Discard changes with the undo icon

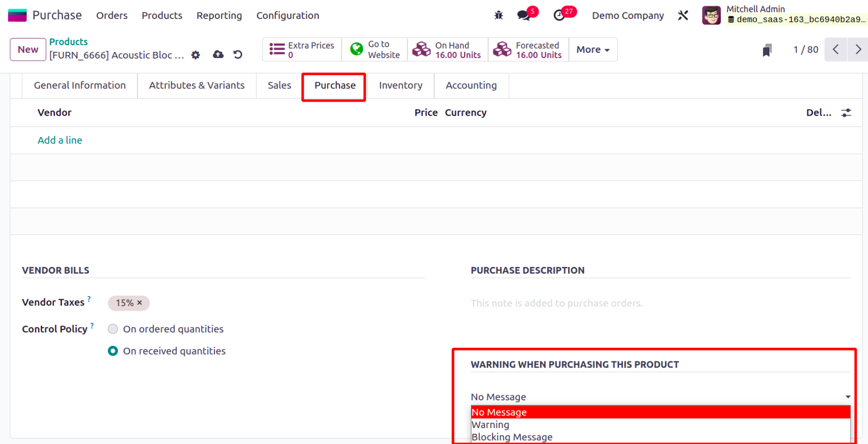coord(238,54)
